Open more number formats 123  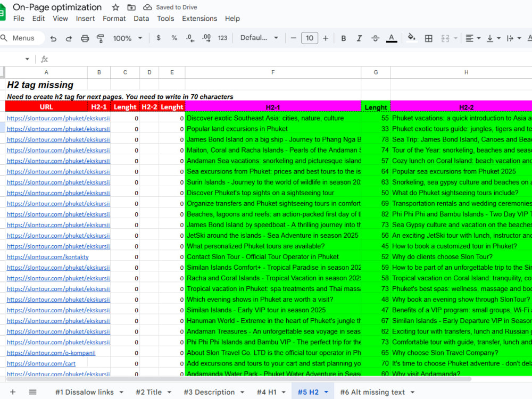(x=222, y=38)
